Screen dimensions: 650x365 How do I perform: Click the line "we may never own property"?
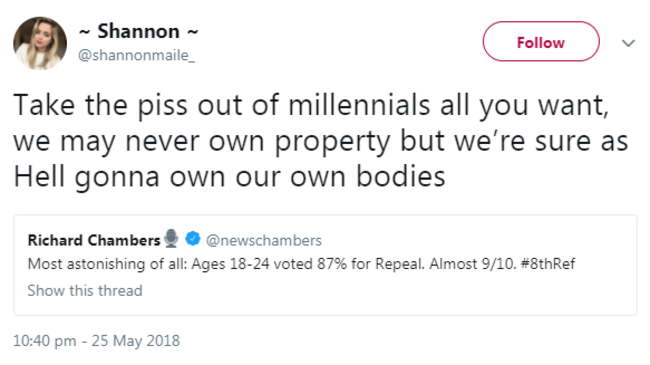pos(201,141)
